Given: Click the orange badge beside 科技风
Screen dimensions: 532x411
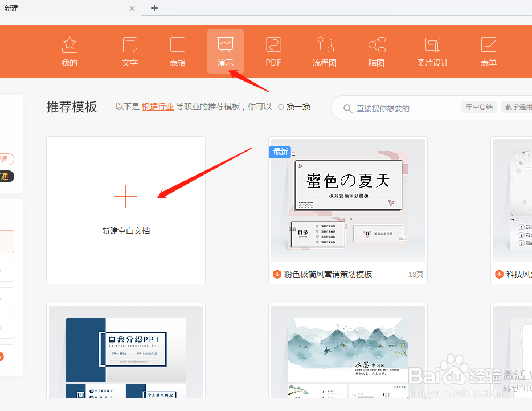Looking at the screenshot, I should pos(499,274).
